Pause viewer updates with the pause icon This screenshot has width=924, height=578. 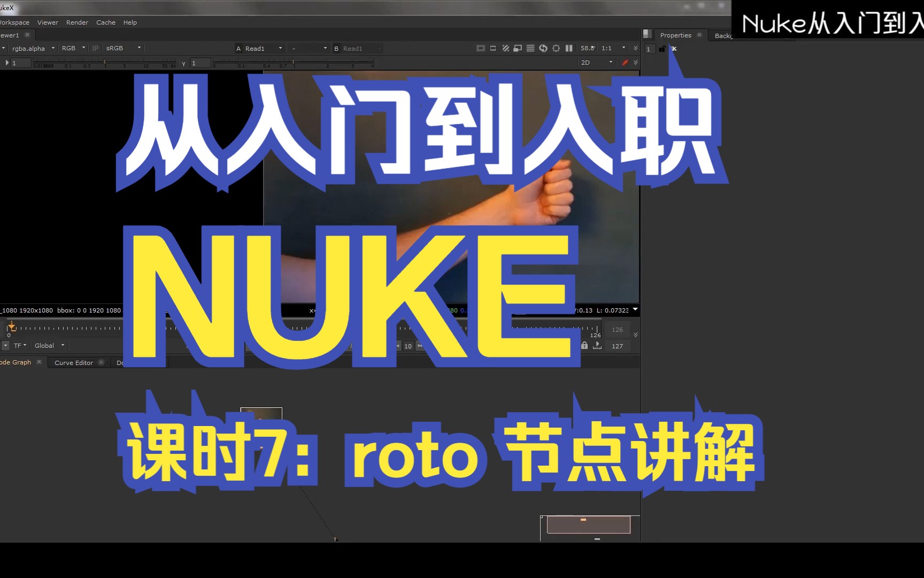pyautogui.click(x=569, y=48)
